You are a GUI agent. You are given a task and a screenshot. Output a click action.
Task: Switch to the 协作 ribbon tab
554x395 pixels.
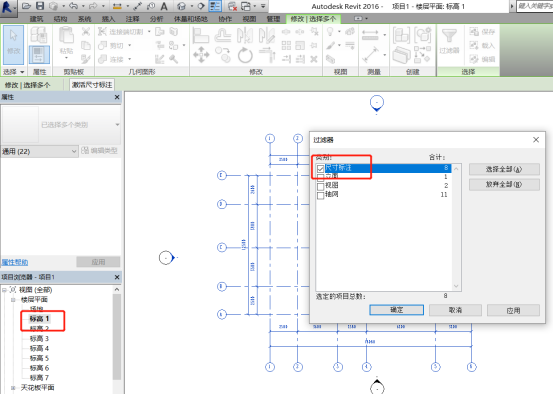tap(225, 19)
